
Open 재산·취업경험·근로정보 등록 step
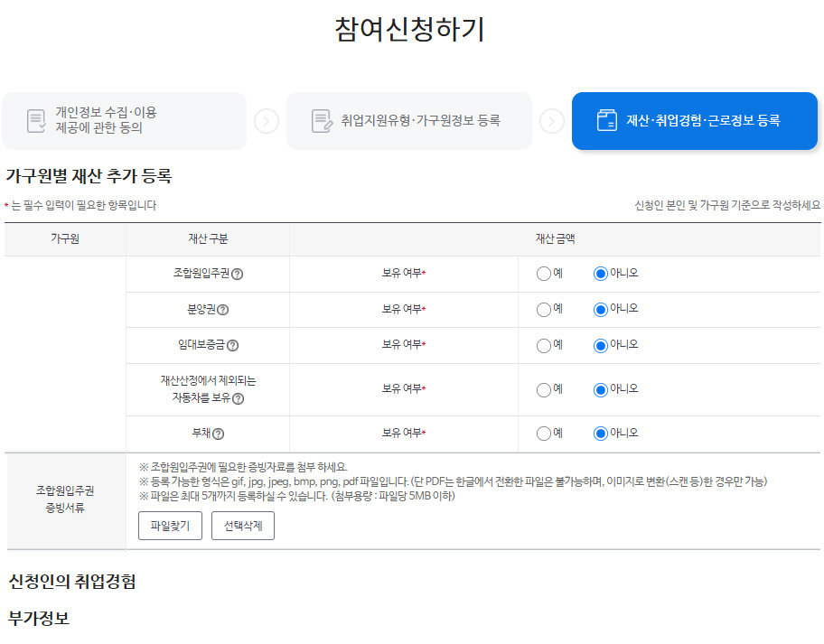pos(695,121)
